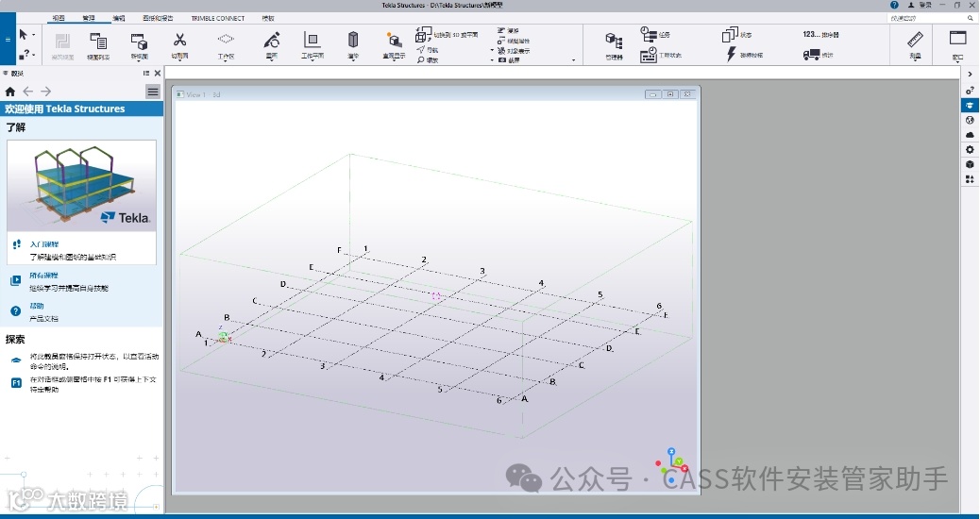Expand the work plane dropdown arrow
The image size is (980, 519).
312,60
